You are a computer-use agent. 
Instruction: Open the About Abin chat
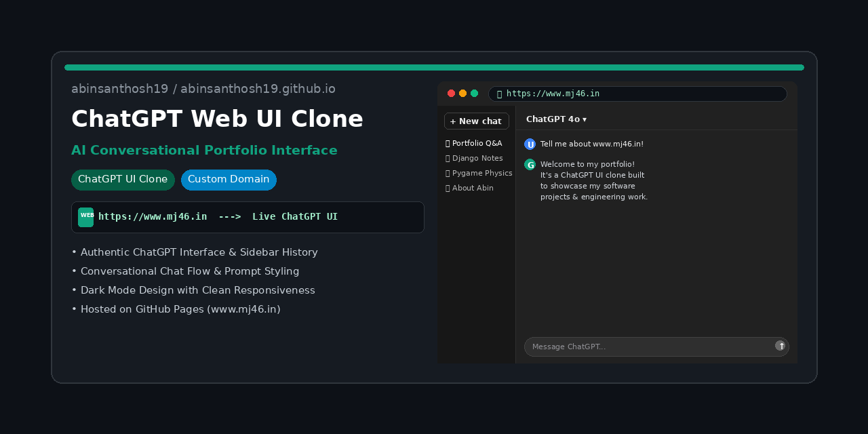[469, 188]
